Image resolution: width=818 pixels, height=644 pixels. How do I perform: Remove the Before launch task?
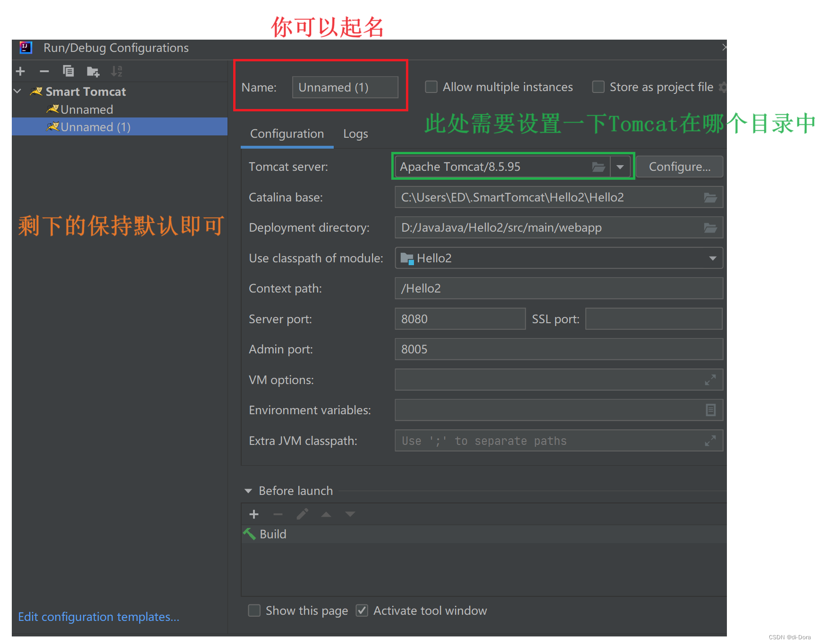tap(278, 514)
